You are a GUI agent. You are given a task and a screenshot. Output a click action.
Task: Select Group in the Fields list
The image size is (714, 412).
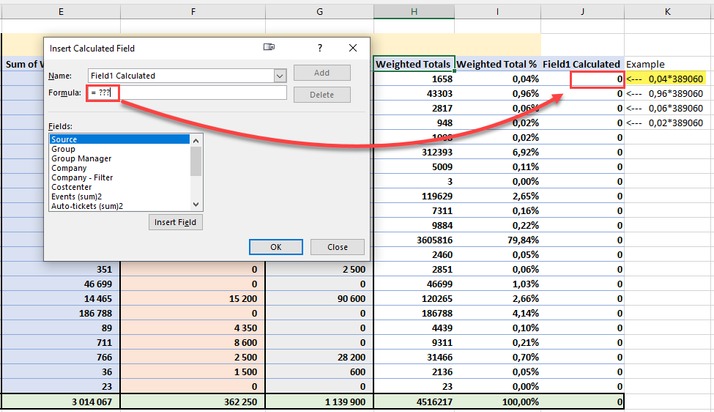(x=120, y=149)
